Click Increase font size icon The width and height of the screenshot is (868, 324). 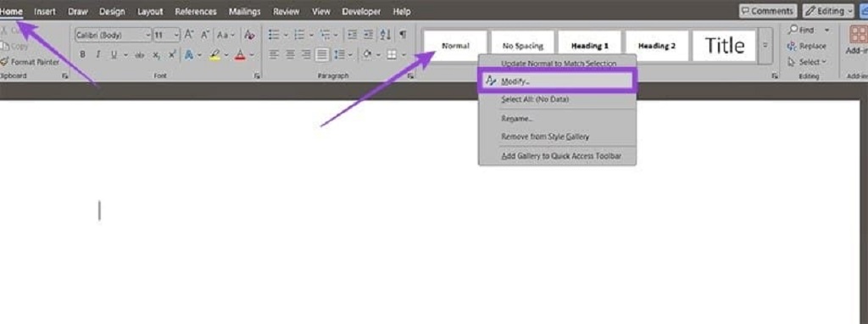tap(189, 35)
